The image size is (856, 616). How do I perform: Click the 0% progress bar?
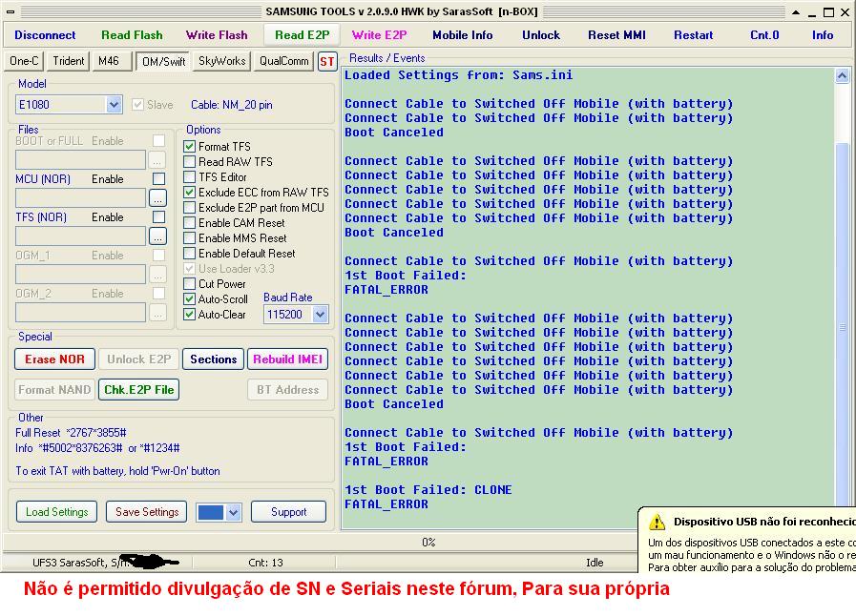click(428, 543)
